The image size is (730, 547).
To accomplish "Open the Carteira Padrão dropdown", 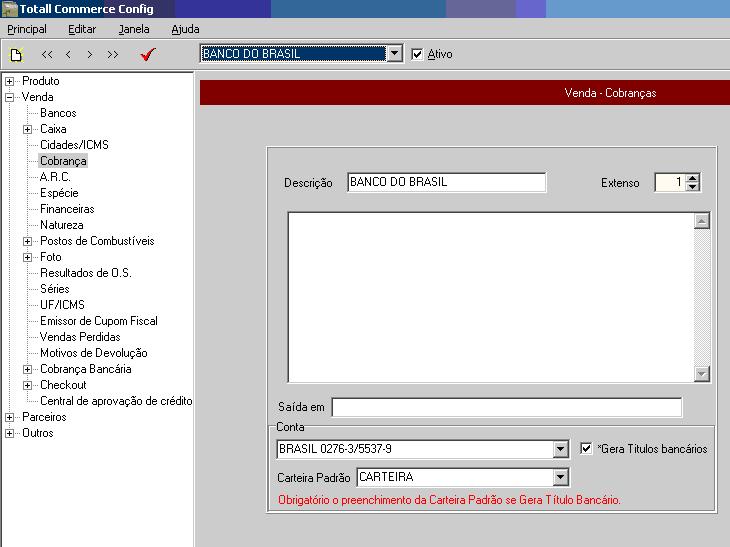I will [x=560, y=478].
